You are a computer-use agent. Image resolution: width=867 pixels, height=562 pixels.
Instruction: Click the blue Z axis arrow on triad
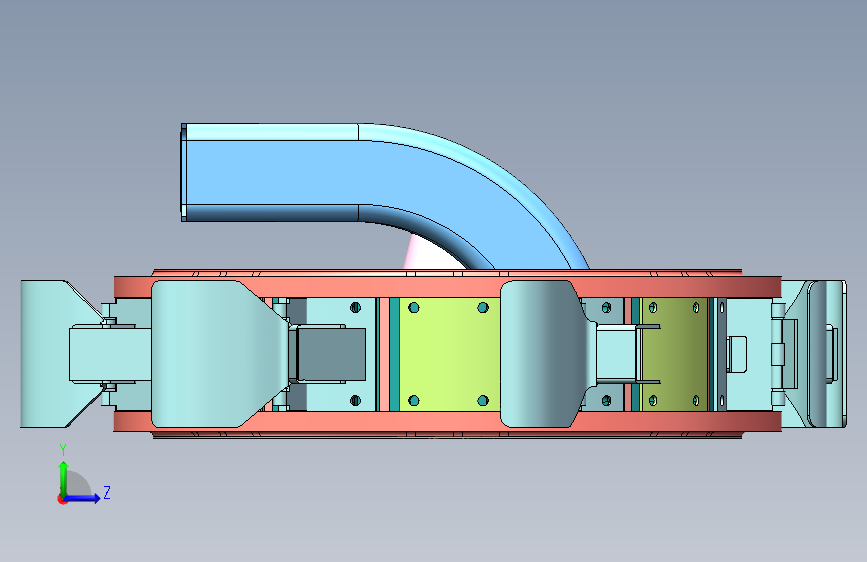(x=83, y=498)
